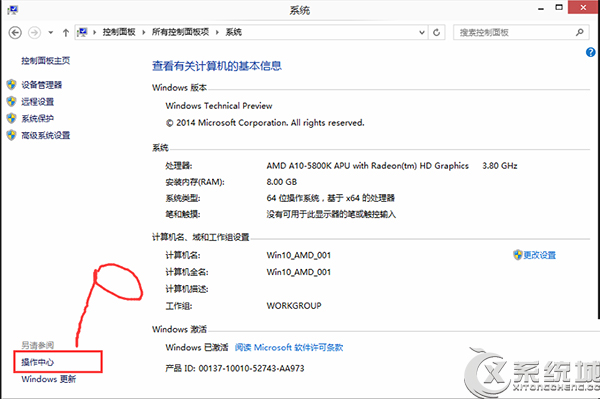Open Help via blue question mark
This screenshot has width=600, height=399.
click(590, 52)
